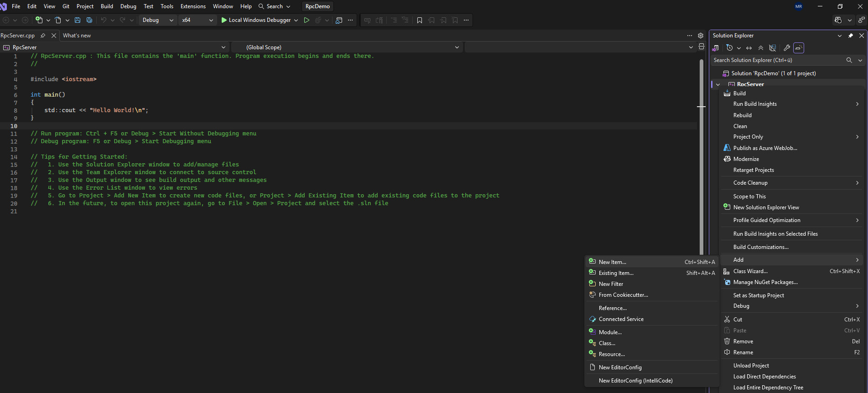868x393 pixels.
Task: Click Publish as Azure WebJob... entry
Action: click(792, 148)
